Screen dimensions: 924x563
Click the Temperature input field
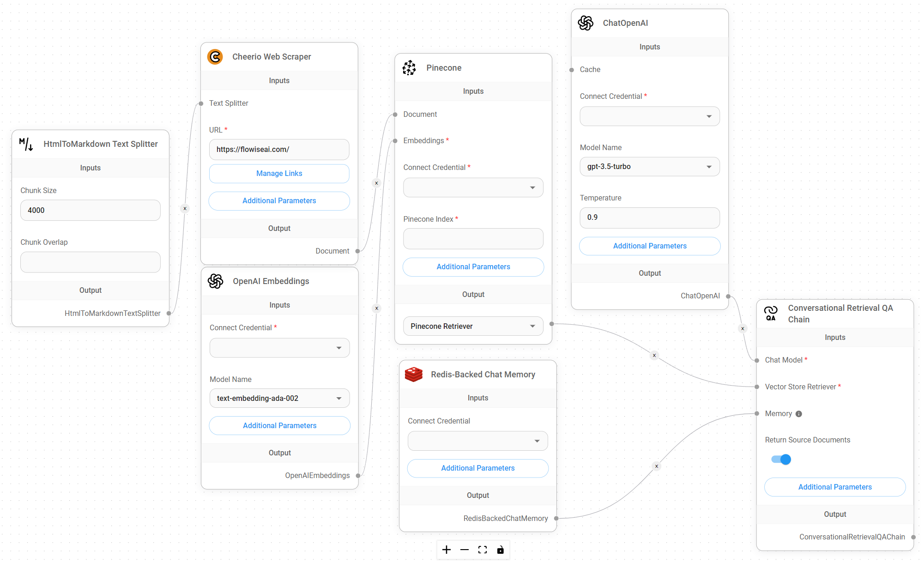tap(649, 218)
